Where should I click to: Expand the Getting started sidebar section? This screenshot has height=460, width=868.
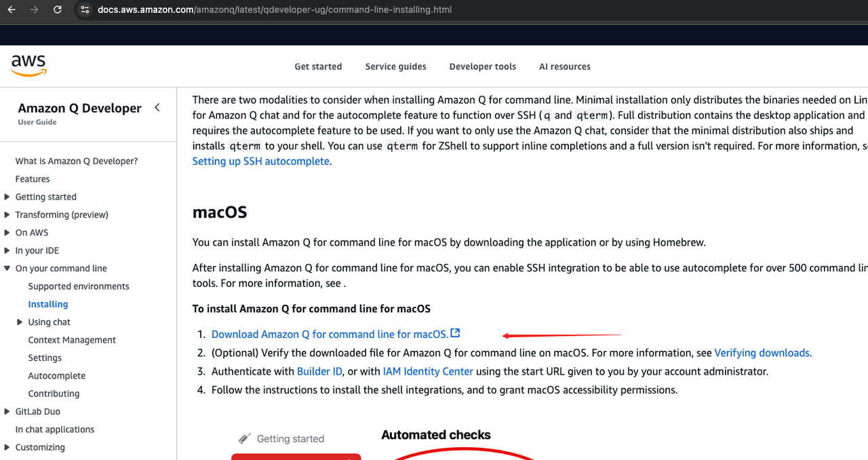(x=7, y=197)
